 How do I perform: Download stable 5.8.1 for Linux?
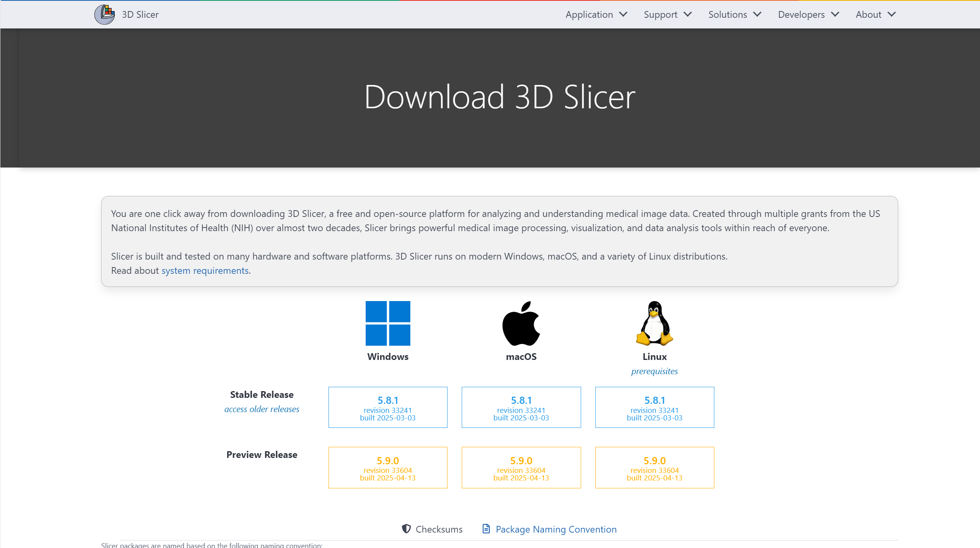654,407
